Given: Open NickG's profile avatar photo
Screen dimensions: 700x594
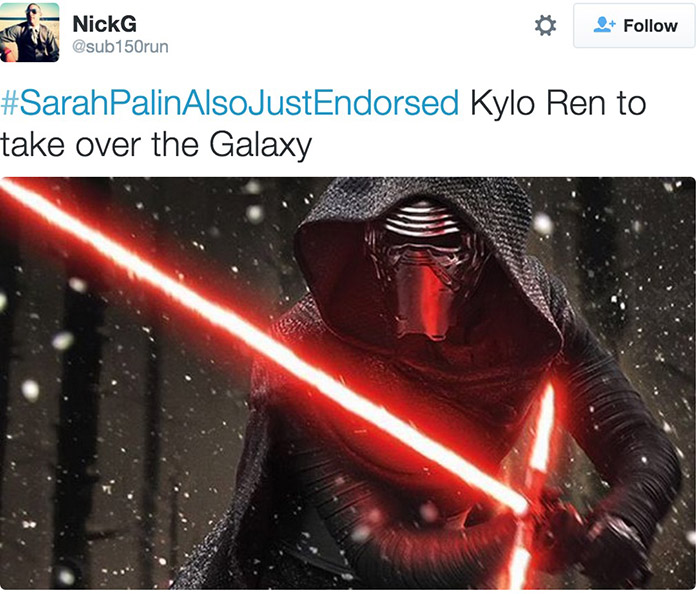Looking at the screenshot, I should pos(29,32).
